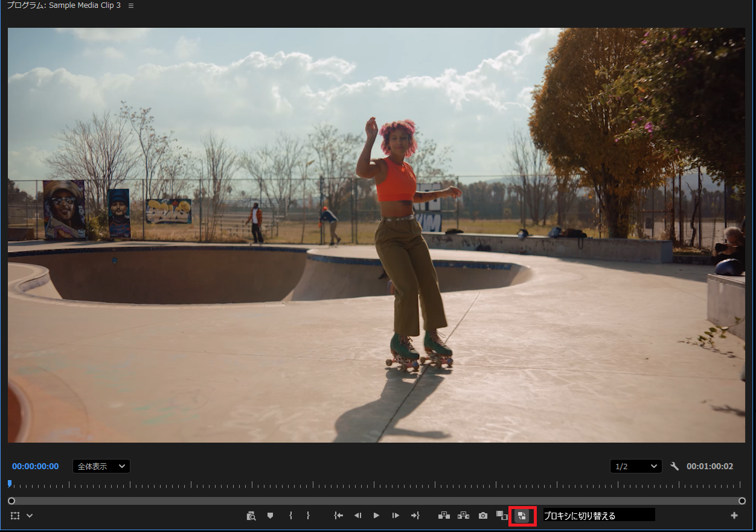Toggle proxies with the highlighted button

tap(522, 516)
